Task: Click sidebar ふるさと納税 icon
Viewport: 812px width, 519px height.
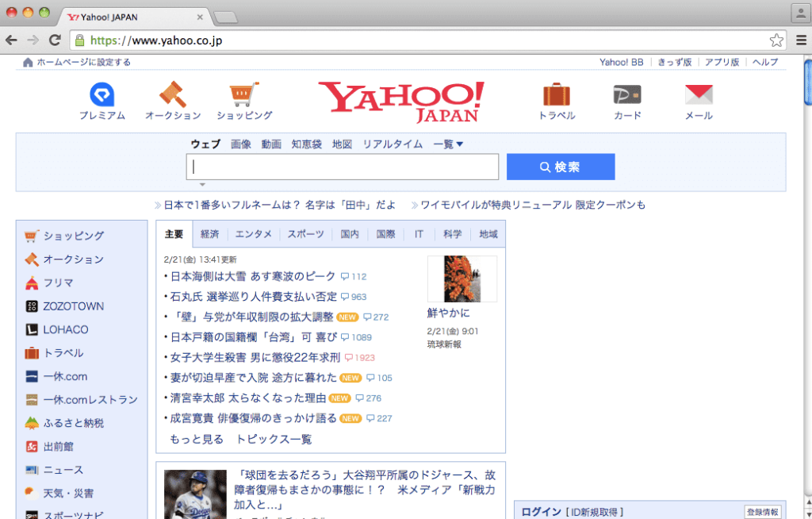Action: 32,423
